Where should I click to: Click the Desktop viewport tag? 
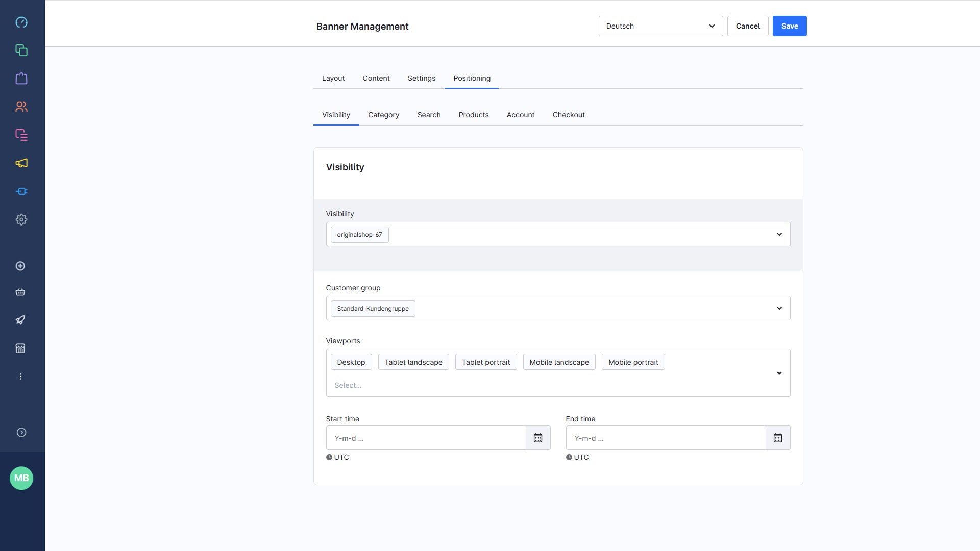pyautogui.click(x=351, y=362)
